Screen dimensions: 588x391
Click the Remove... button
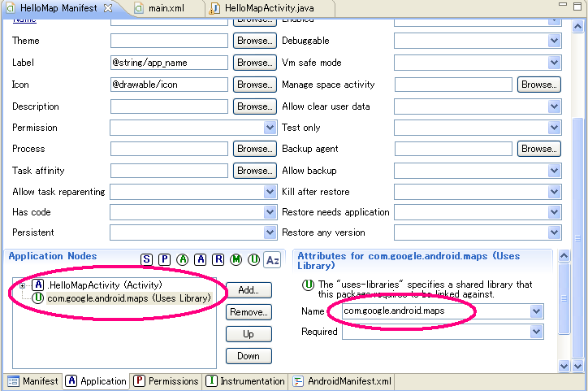tap(249, 312)
